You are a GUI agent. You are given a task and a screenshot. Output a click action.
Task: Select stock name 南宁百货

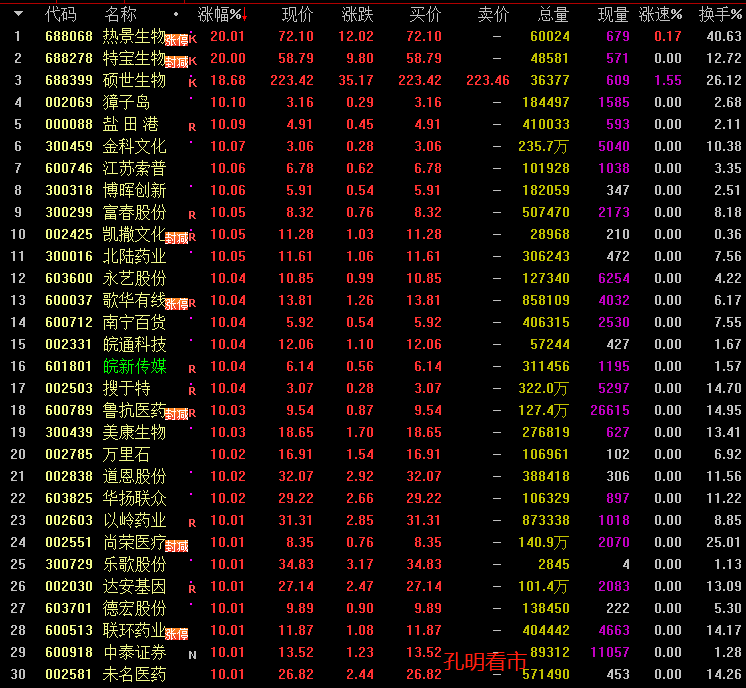coord(134,322)
